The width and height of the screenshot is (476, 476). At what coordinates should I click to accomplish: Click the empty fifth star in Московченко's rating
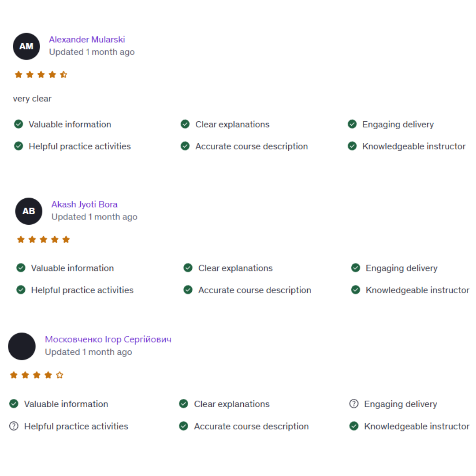59,375
